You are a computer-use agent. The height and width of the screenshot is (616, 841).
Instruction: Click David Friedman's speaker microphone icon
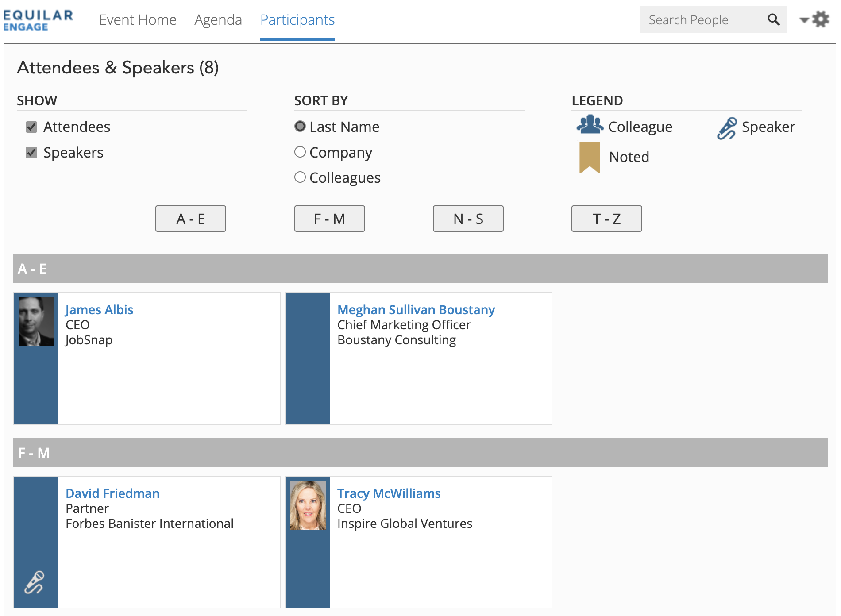coord(34,582)
